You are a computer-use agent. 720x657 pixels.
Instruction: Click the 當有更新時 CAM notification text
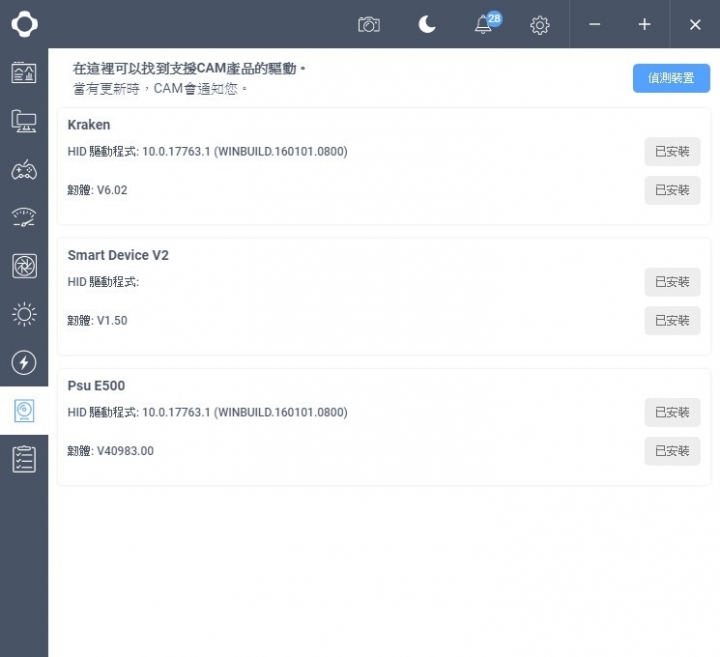(x=159, y=88)
